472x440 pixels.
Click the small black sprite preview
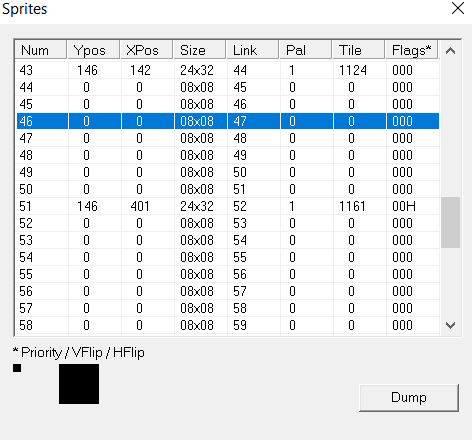[x=17, y=368]
